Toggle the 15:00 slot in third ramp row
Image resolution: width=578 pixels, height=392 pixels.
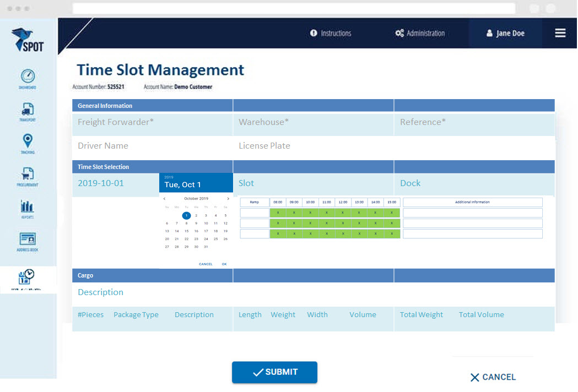coord(392,234)
